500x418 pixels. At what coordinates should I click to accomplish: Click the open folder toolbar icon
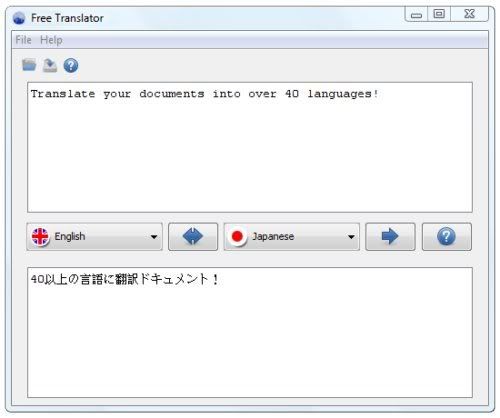[x=29, y=64]
